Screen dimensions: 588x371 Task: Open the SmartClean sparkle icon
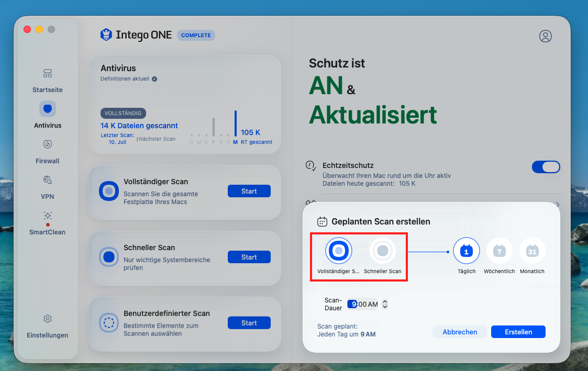click(48, 216)
